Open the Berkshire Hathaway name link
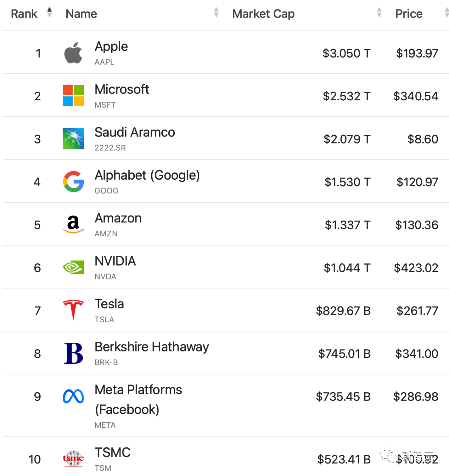Image resolution: width=449 pixels, height=476 pixels. point(152,347)
